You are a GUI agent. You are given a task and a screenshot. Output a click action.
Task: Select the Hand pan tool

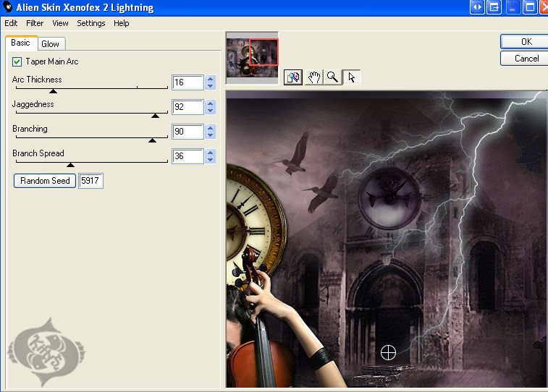(314, 77)
